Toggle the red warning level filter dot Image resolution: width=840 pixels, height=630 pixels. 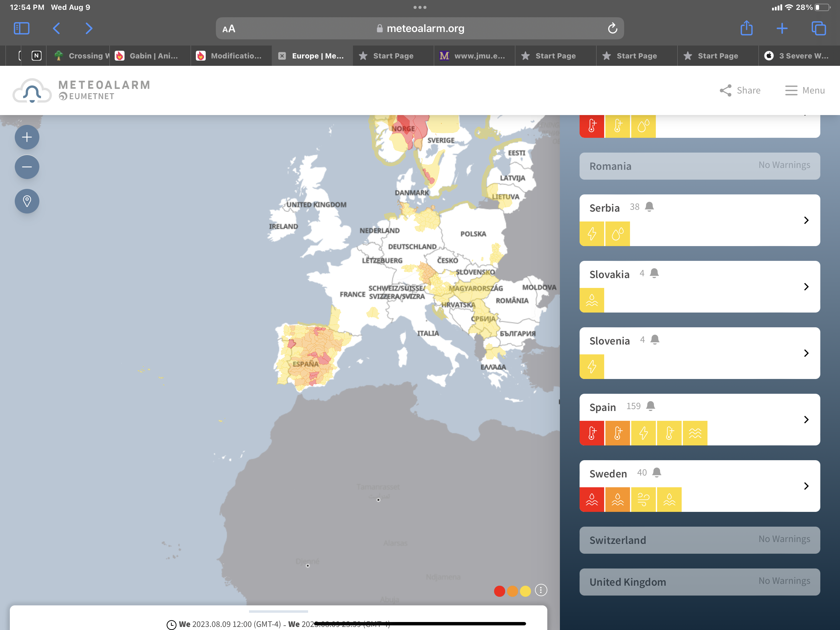click(499, 591)
